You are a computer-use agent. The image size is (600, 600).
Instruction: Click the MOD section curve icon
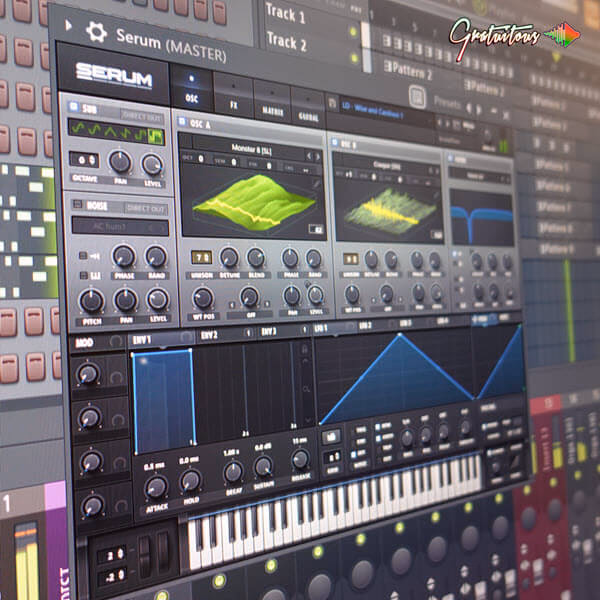116,341
